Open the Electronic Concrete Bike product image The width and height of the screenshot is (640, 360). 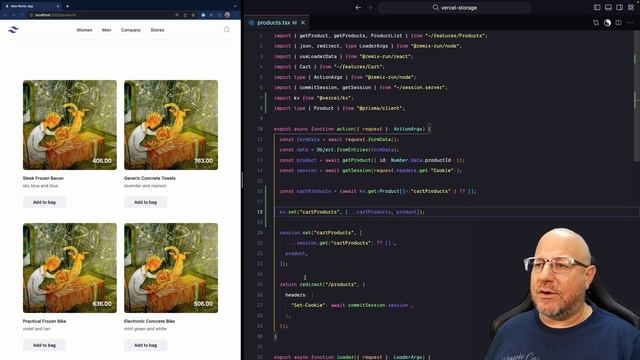[171, 268]
